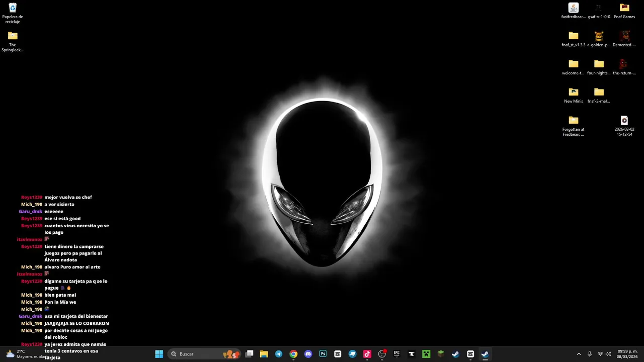
Task: Select The Springlock folder on desktop
Action: pyautogui.click(x=13, y=42)
